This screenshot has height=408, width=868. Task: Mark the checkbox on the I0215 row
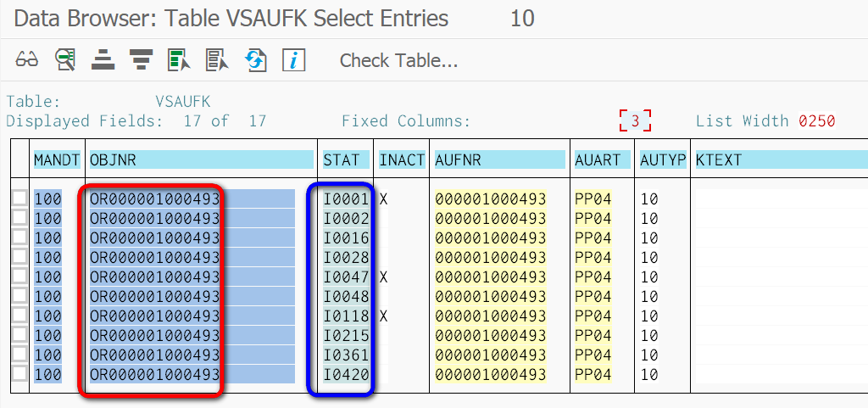pos(19,335)
